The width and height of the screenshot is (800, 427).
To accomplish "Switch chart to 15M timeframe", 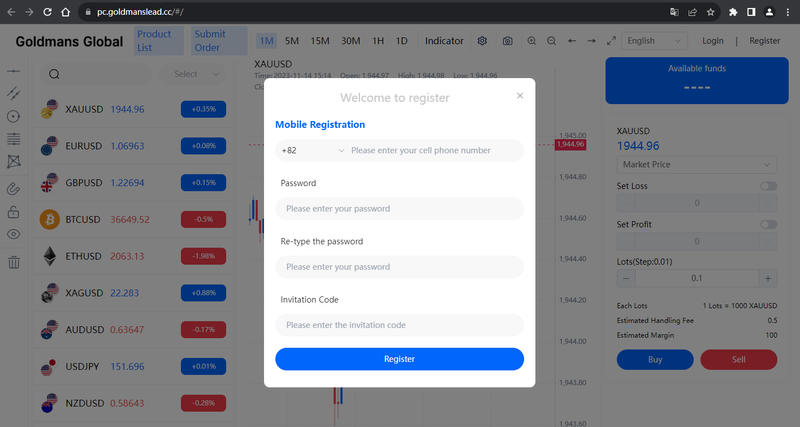I will [x=320, y=41].
